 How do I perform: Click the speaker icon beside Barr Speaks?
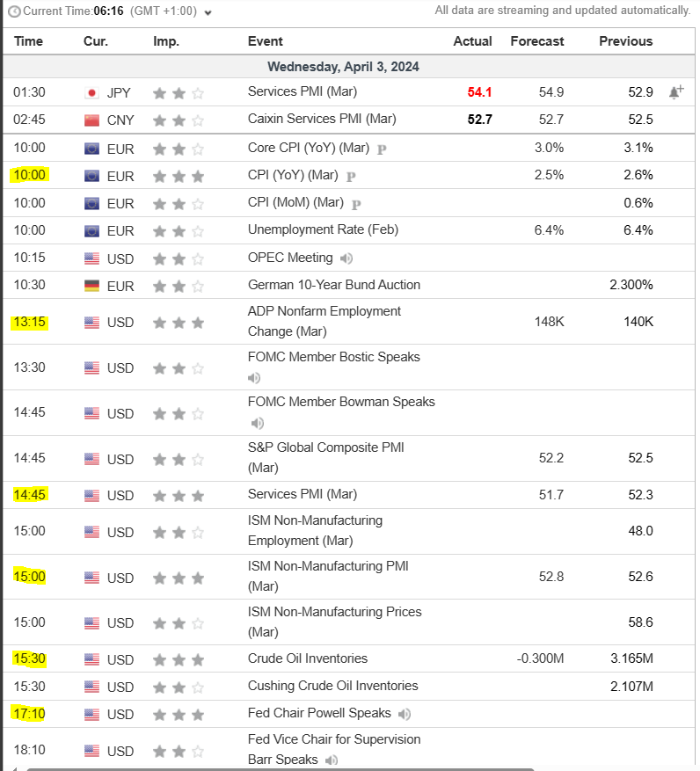[x=331, y=760]
